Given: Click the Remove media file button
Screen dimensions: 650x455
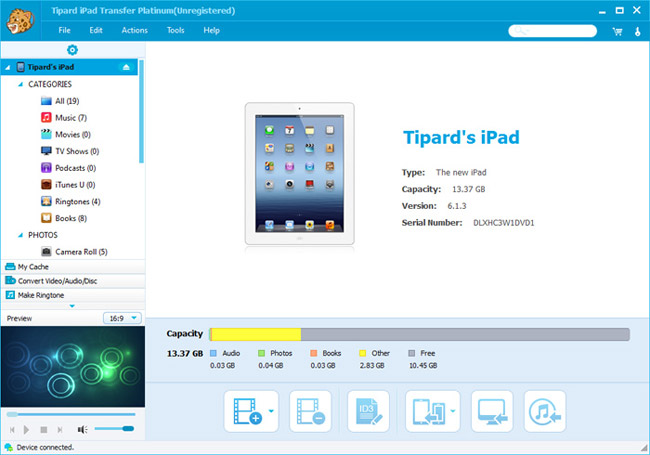Looking at the screenshot, I should [310, 411].
